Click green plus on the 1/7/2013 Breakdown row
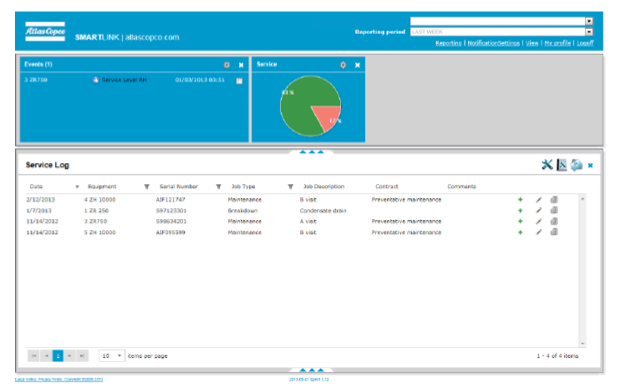 tap(520, 210)
